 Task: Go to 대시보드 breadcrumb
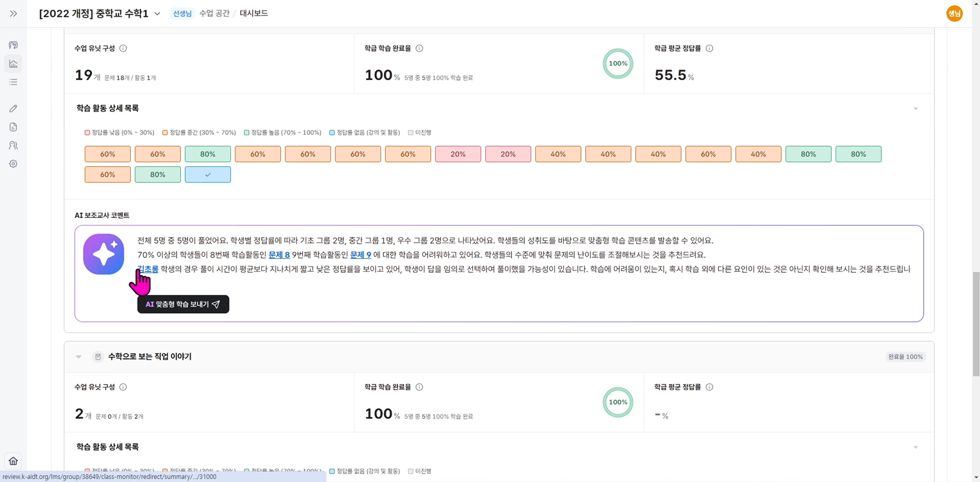click(254, 13)
